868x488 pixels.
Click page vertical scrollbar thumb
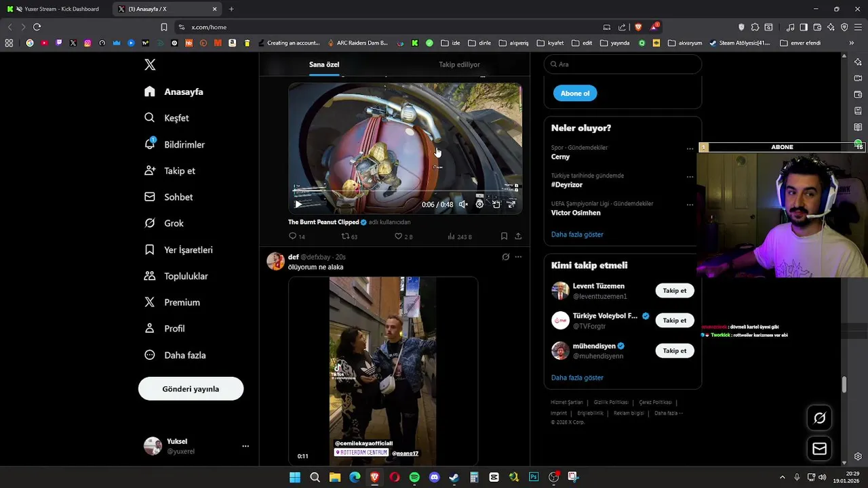pos(844,384)
